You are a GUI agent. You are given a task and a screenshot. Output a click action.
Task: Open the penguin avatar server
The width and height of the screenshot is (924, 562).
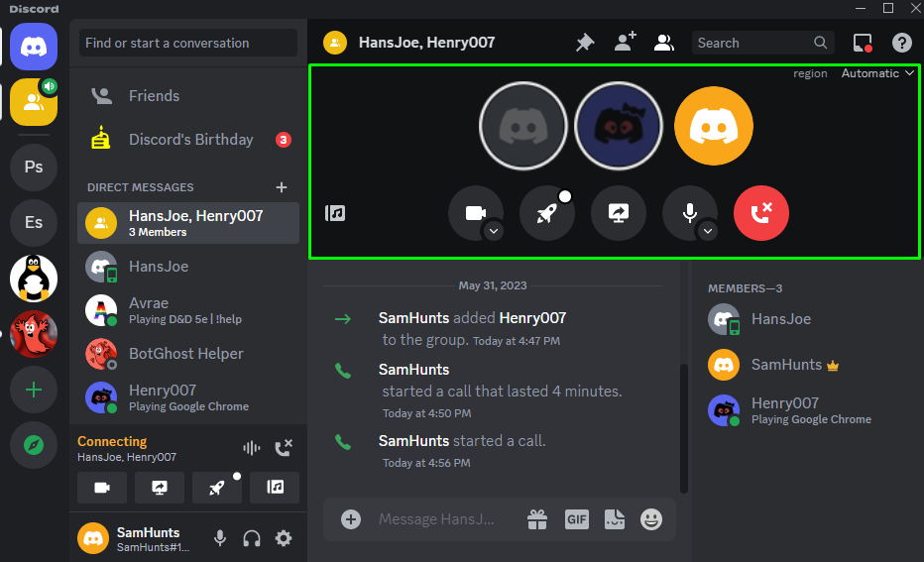(x=34, y=279)
